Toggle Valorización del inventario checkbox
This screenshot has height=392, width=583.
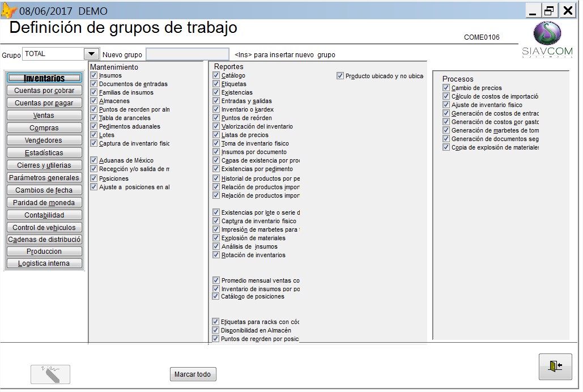pyautogui.click(x=216, y=126)
